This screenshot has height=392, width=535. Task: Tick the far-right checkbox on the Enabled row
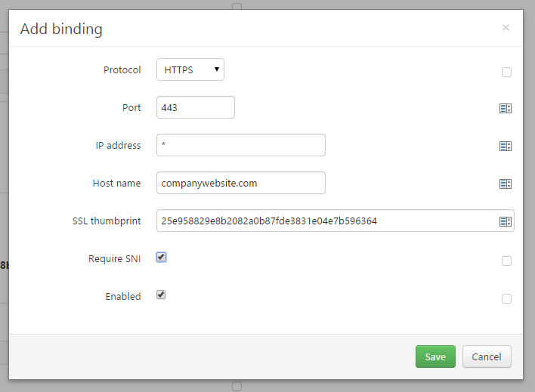tap(506, 299)
